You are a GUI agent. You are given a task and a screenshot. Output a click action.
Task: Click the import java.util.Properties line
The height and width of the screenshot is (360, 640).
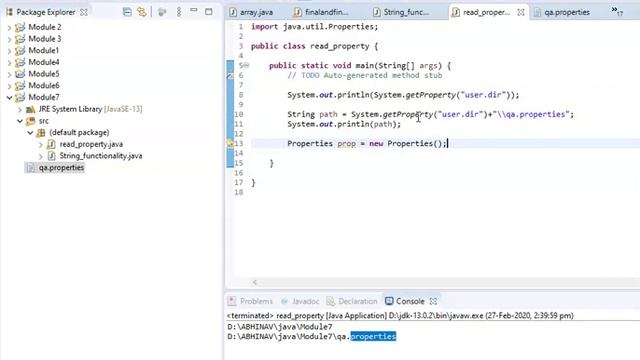click(x=314, y=27)
